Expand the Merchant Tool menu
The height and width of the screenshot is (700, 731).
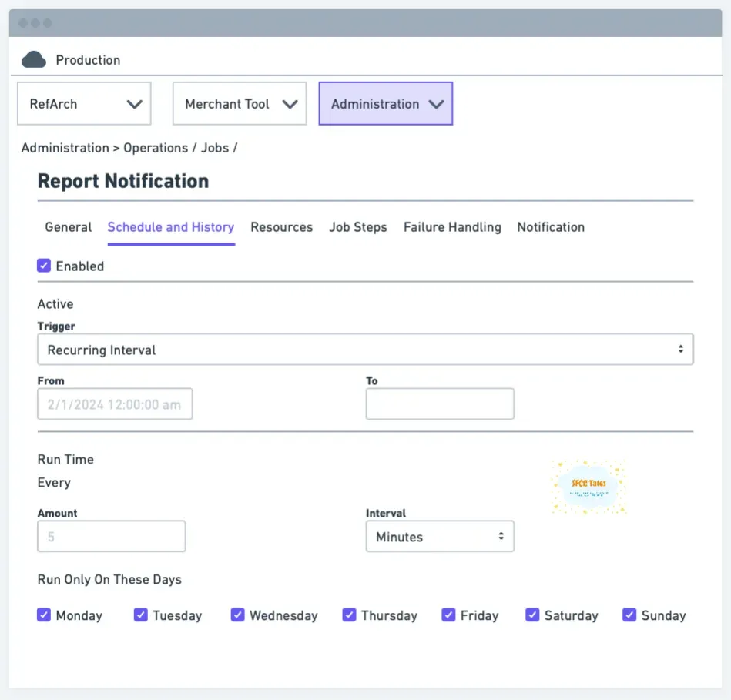click(x=240, y=104)
